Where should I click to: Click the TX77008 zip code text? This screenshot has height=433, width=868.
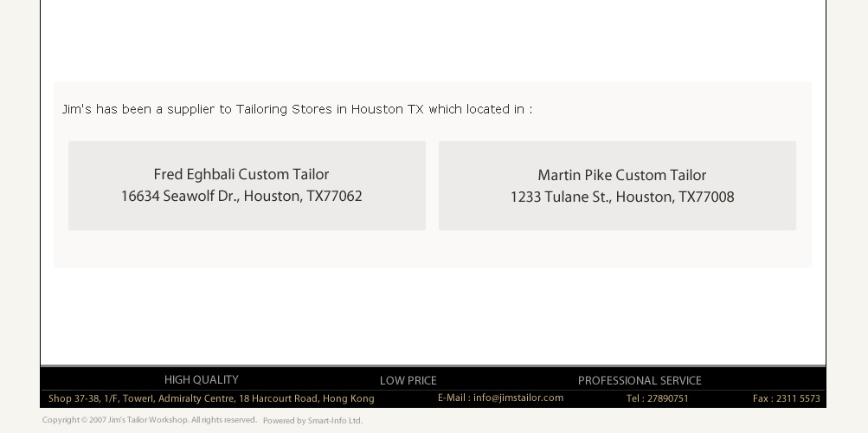coord(706,197)
